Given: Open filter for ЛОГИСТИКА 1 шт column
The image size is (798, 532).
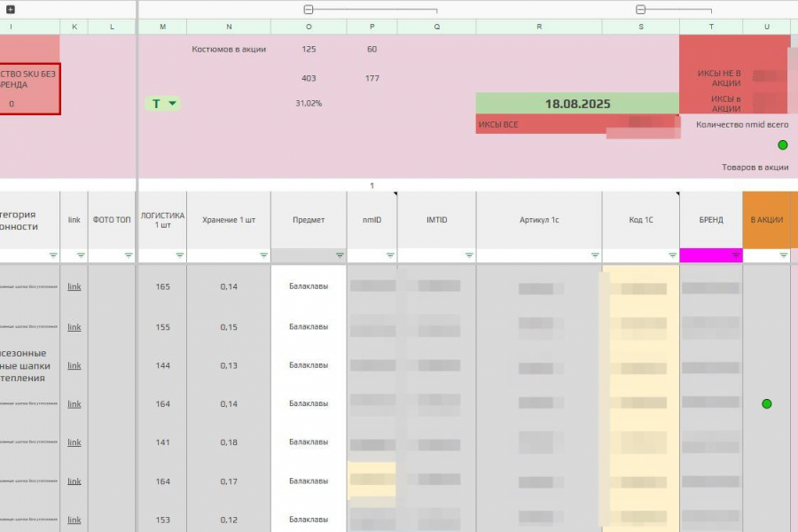Looking at the screenshot, I should (x=180, y=255).
